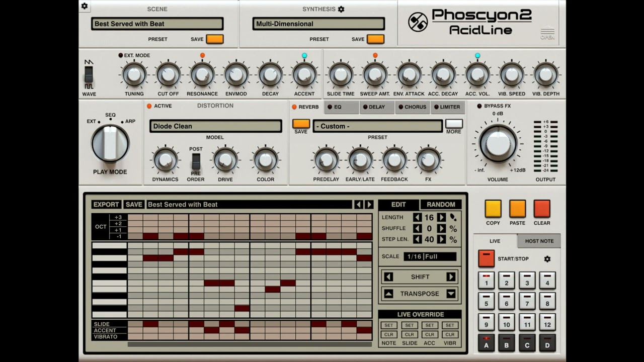Select bank D pad
This screenshot has width=644, height=362.
click(547, 343)
